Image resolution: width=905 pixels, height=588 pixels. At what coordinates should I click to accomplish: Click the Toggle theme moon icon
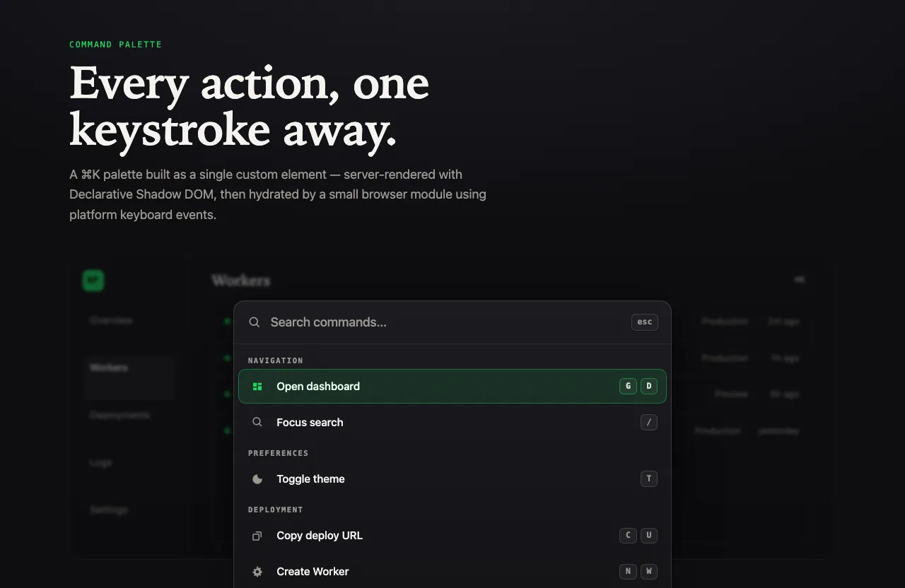pyautogui.click(x=257, y=479)
